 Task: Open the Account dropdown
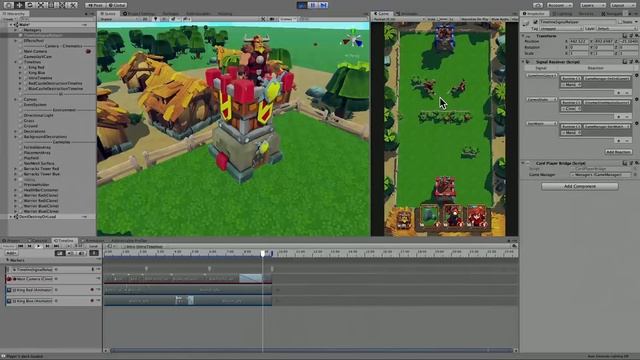(559, 5)
